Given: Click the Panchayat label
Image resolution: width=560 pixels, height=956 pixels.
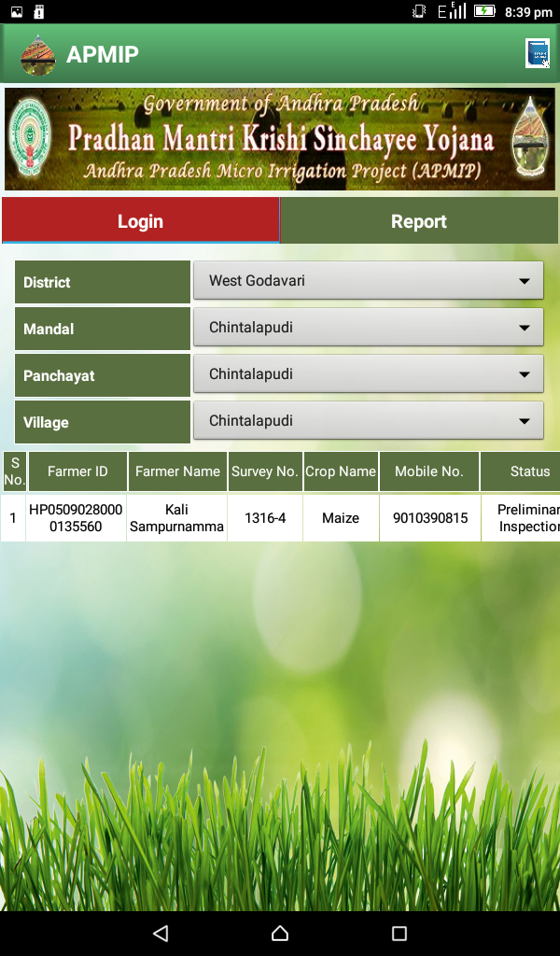Looking at the screenshot, I should coord(103,375).
